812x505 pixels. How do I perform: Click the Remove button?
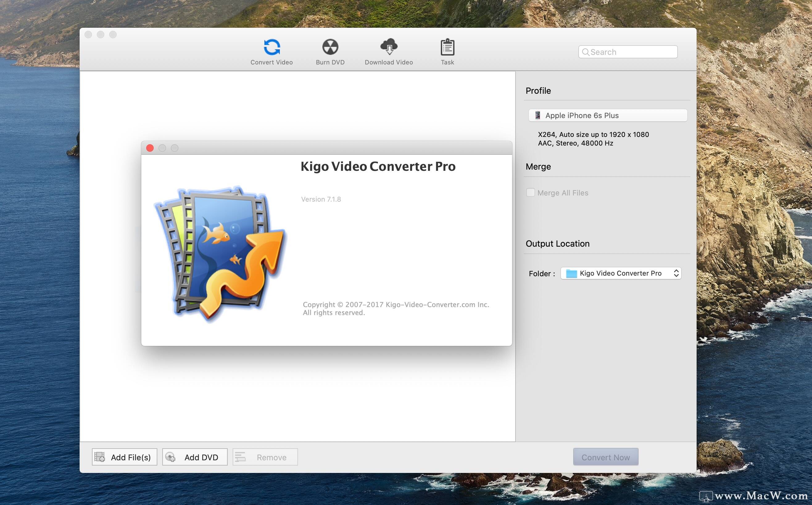point(265,457)
